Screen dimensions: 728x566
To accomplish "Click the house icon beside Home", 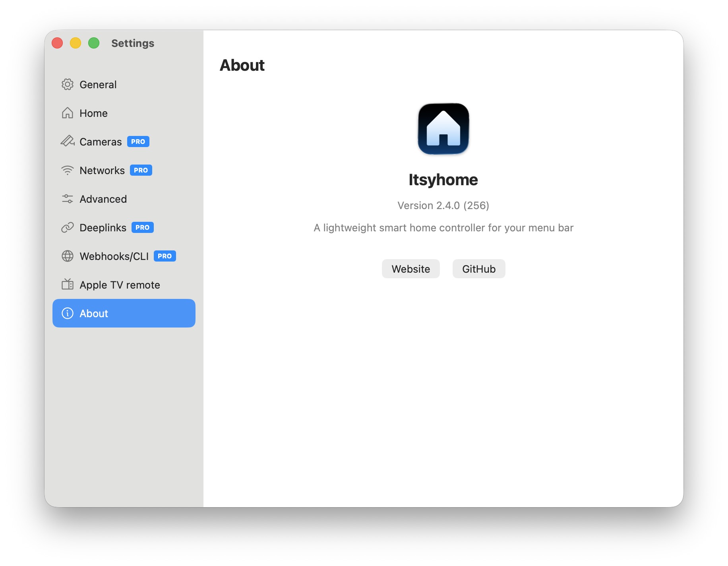I will [x=68, y=113].
